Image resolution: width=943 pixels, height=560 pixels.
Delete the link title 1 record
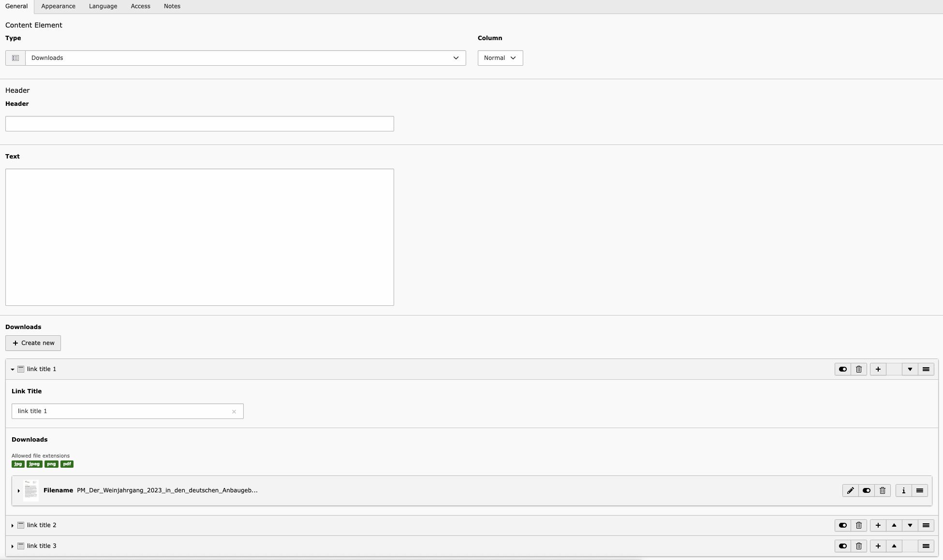tap(859, 369)
